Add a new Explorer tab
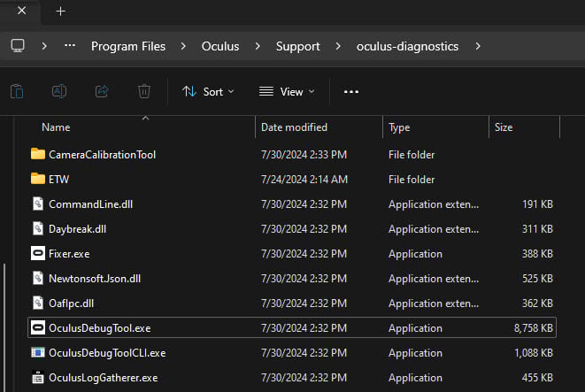This screenshot has height=392, width=585. tap(61, 12)
